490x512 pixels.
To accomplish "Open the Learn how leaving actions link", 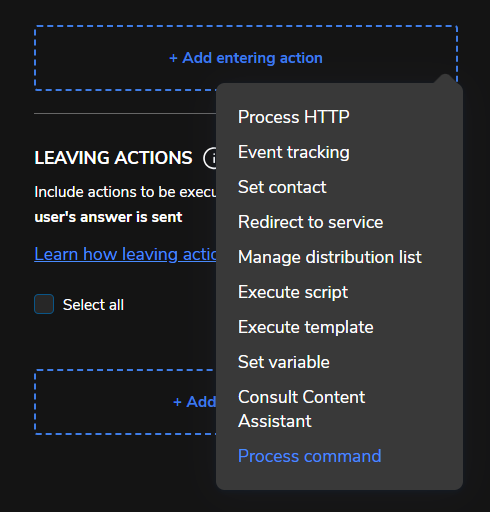I will tap(126, 254).
